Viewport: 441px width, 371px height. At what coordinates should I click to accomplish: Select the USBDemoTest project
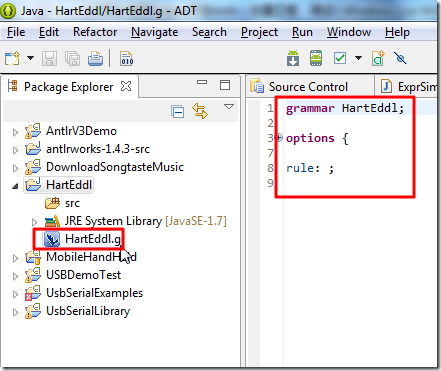click(83, 275)
